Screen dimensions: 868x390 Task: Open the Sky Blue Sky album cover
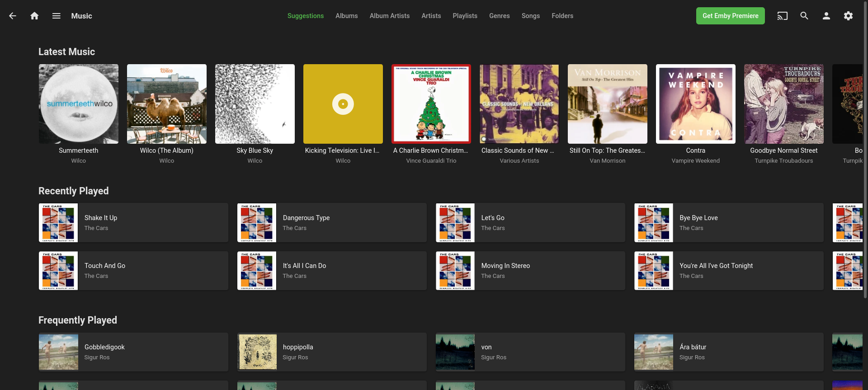(x=255, y=104)
